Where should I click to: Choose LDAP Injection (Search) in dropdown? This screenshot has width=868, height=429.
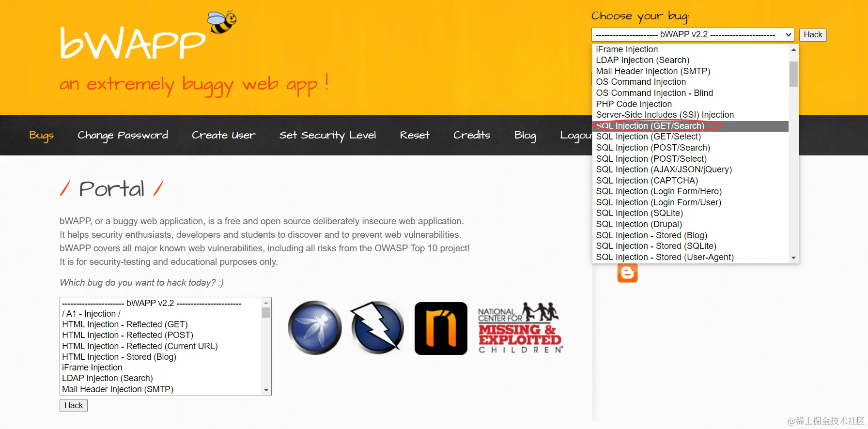[x=690, y=60]
